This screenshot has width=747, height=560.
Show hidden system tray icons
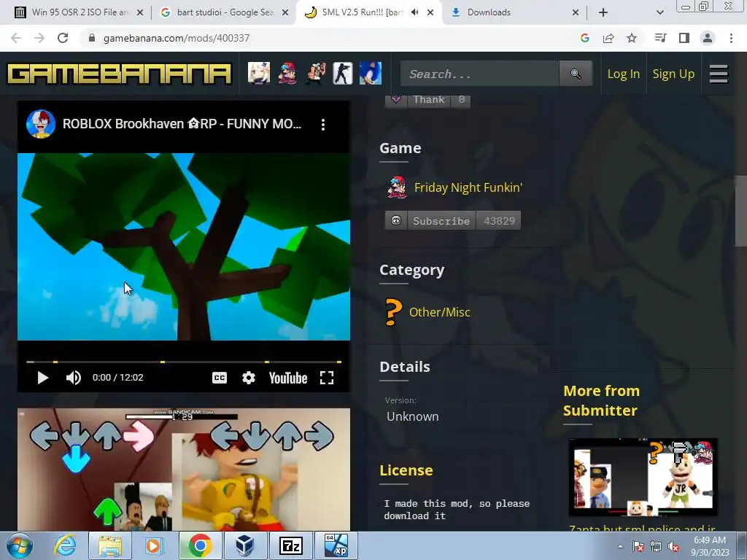(620, 546)
